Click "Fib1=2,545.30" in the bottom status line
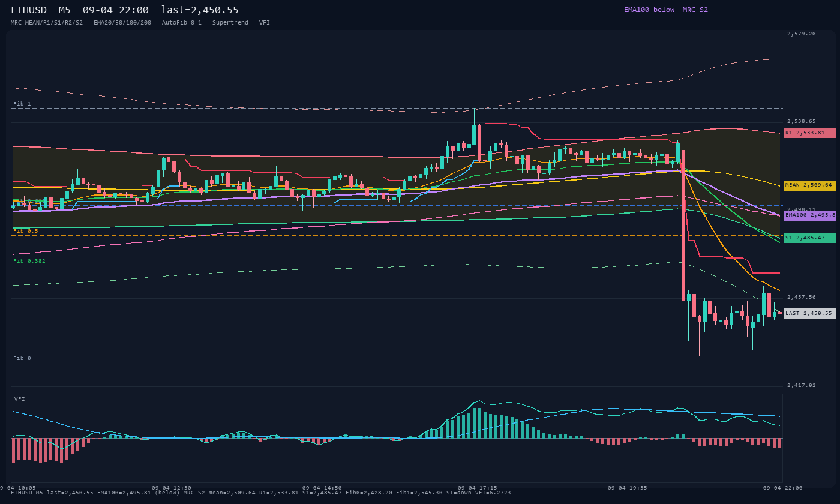The width and height of the screenshot is (840, 504). pos(419,493)
